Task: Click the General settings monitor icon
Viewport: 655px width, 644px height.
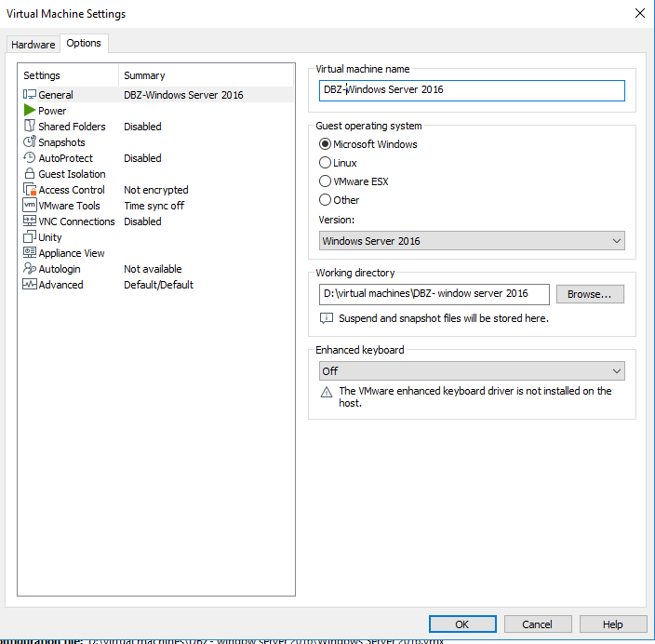Action: pos(29,94)
